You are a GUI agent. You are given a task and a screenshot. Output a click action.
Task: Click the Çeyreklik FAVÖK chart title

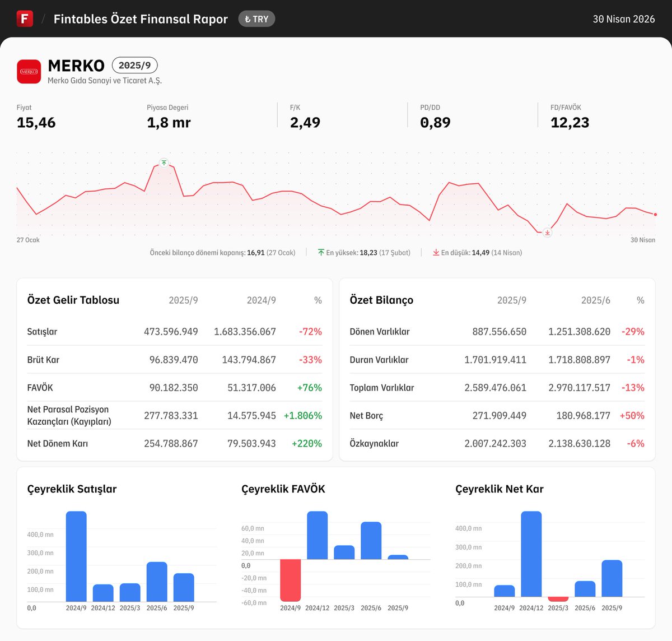pyautogui.click(x=283, y=489)
